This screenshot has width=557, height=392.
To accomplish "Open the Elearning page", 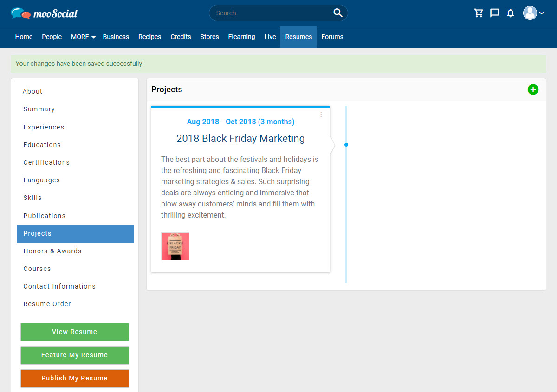I will (x=241, y=37).
